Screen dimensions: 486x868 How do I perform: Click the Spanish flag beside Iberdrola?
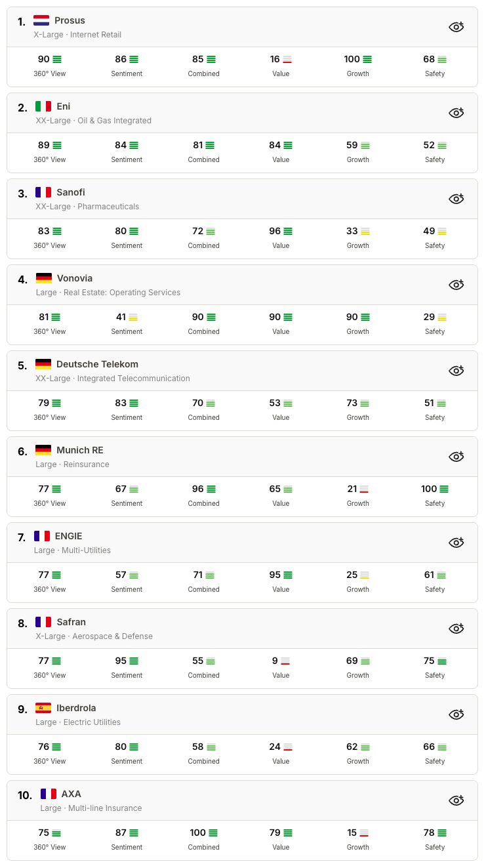pyautogui.click(x=43, y=708)
